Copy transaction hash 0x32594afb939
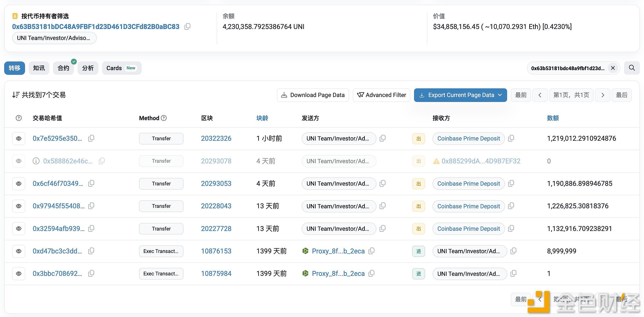The height and width of the screenshot is (317, 644). coord(91,228)
